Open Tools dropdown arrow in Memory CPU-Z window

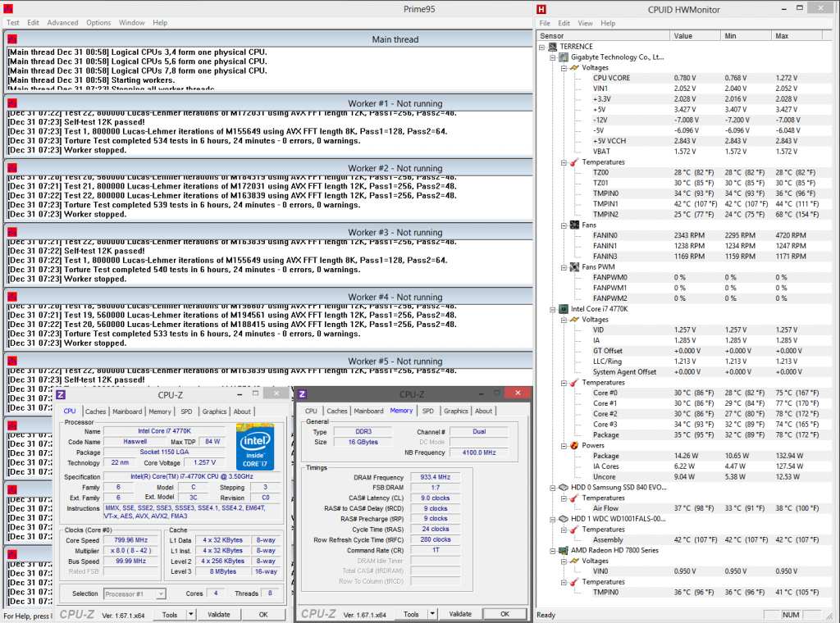coord(432,614)
